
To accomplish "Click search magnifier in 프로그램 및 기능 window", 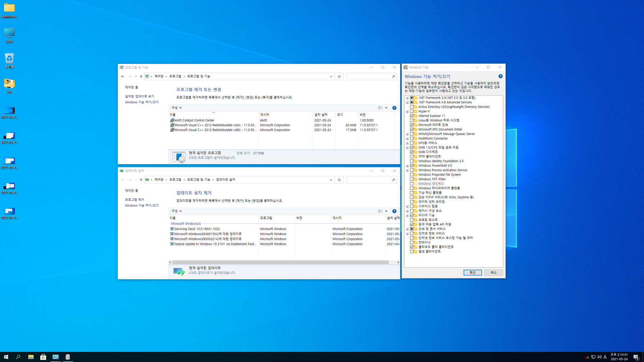I will [394, 76].
